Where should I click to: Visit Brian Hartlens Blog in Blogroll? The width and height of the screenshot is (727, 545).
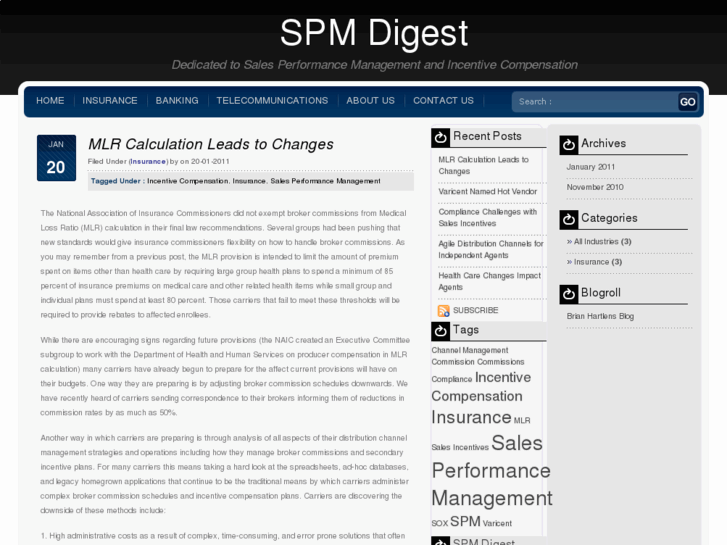[x=600, y=316]
